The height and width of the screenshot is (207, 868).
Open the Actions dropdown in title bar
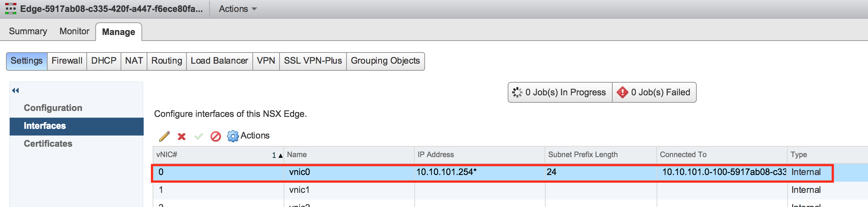237,9
